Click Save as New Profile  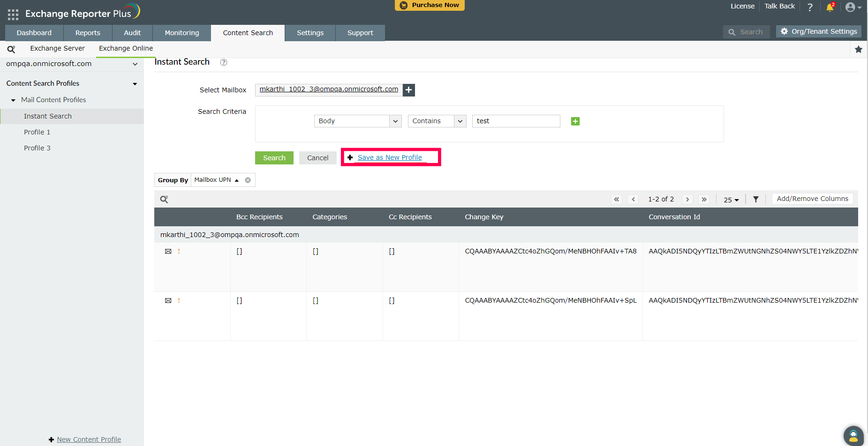(389, 157)
